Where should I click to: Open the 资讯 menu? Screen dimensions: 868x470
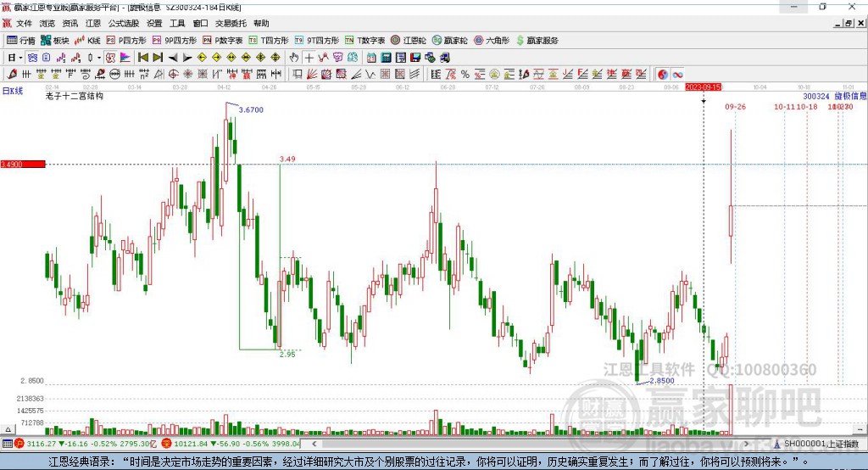point(70,23)
